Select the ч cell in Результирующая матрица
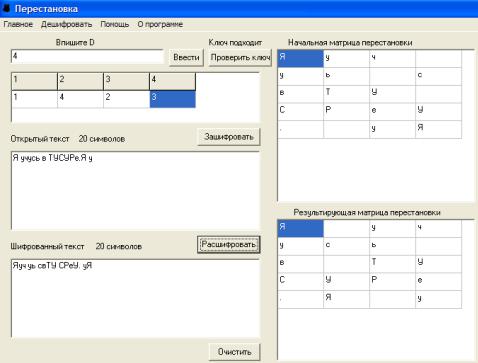Viewport: 478px width, 363px height. 438,228
